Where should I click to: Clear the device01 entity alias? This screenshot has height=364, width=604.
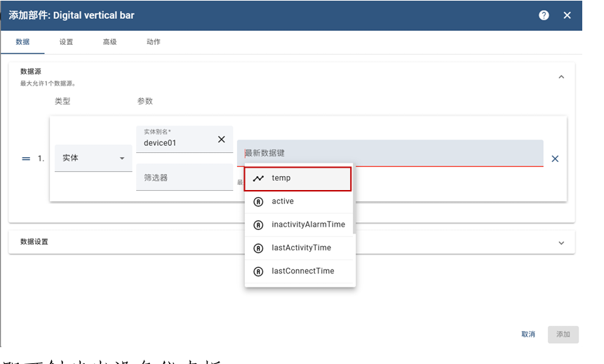[x=222, y=140]
